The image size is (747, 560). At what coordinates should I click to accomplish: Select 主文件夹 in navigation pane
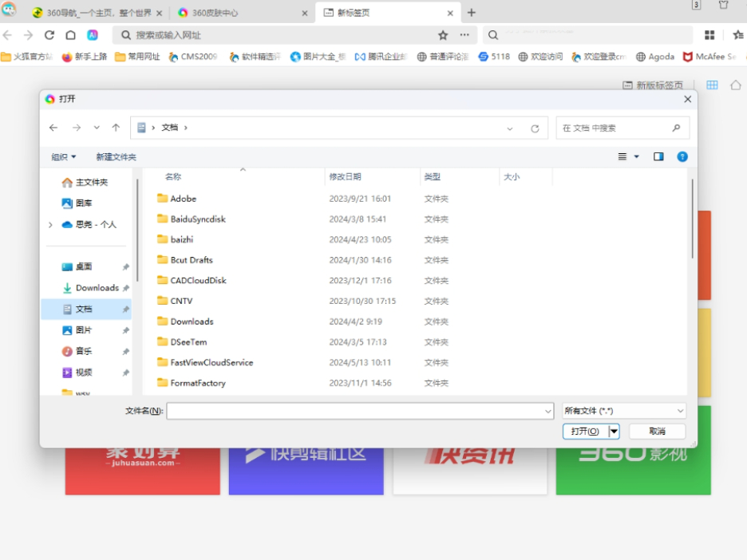(x=85, y=183)
